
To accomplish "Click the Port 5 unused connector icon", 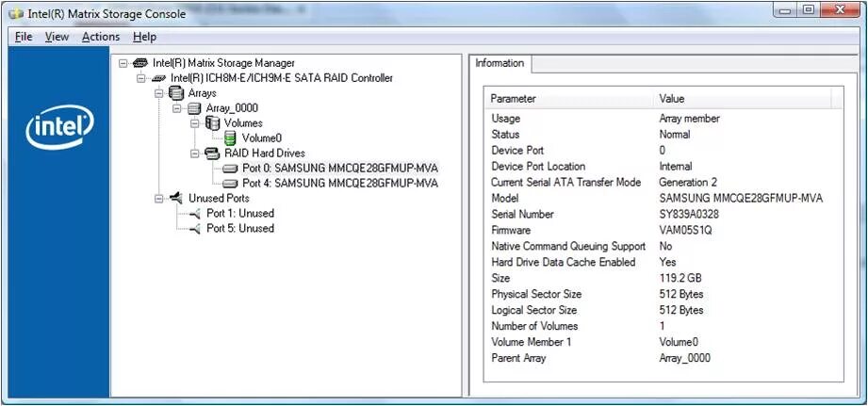I will 194,229.
